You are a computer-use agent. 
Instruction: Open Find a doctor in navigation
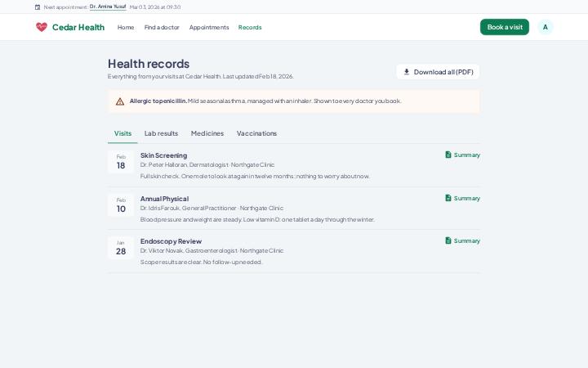[x=162, y=28]
